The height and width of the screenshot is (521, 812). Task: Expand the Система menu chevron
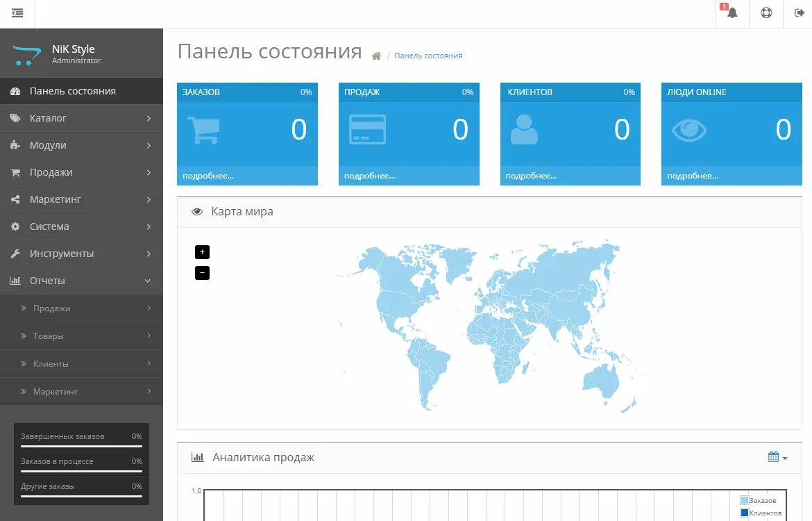pyautogui.click(x=149, y=226)
